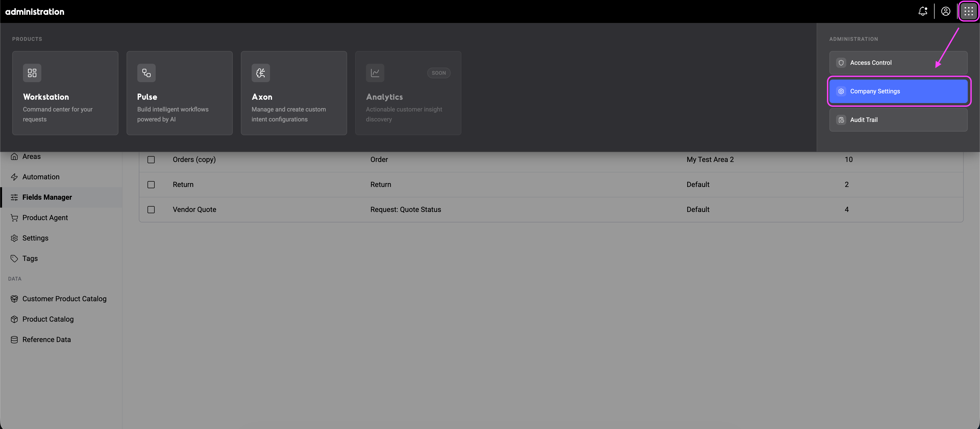
Task: Click the Audit Trail icon
Action: click(841, 120)
